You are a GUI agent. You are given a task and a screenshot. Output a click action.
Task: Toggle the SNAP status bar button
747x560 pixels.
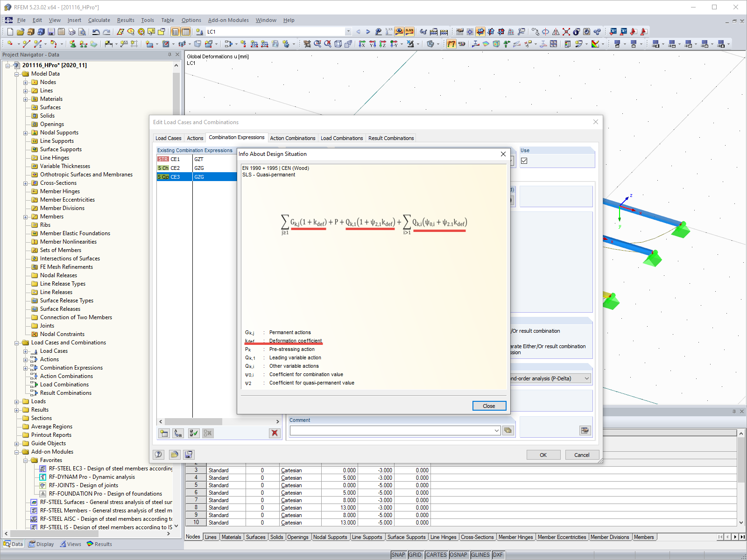coord(398,555)
